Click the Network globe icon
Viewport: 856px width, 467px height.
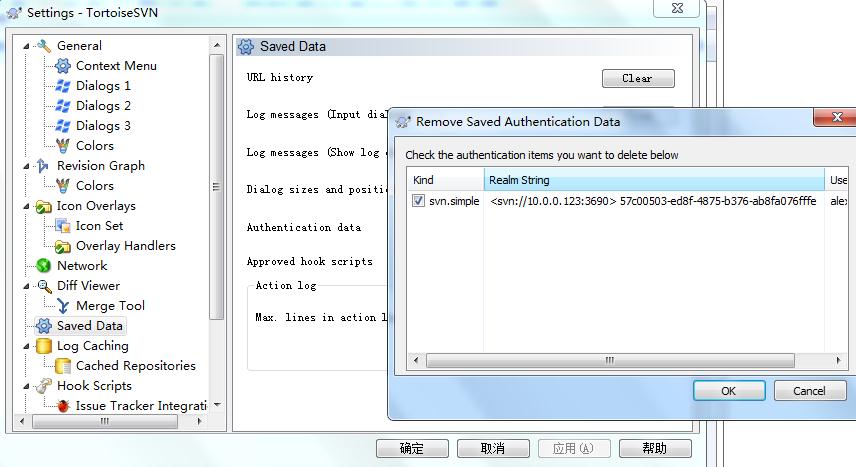pos(44,266)
